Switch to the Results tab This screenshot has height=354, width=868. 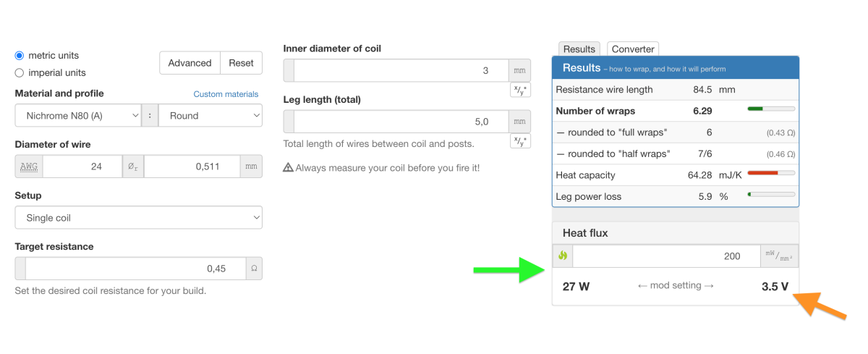click(579, 49)
